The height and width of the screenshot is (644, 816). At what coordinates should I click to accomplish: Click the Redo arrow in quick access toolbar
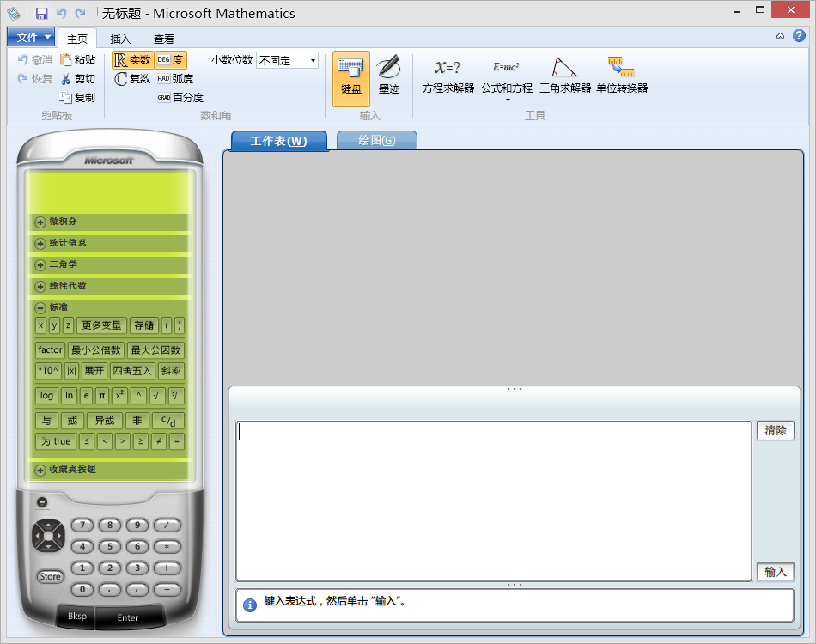point(80,14)
